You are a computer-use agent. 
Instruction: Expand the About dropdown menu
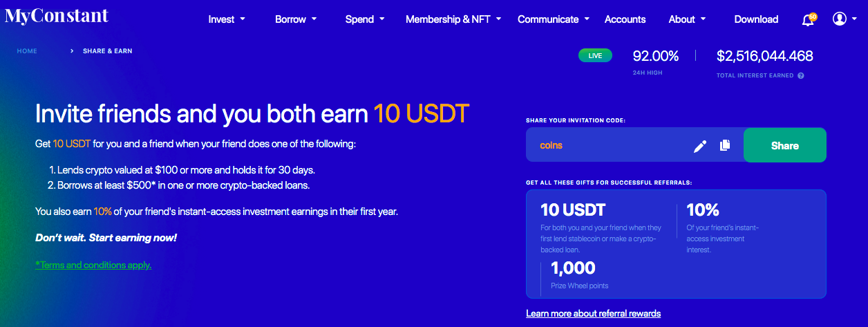tap(687, 19)
